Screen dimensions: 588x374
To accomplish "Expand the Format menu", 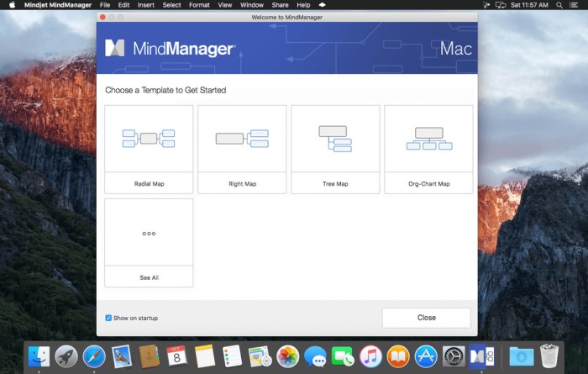I will point(199,5).
